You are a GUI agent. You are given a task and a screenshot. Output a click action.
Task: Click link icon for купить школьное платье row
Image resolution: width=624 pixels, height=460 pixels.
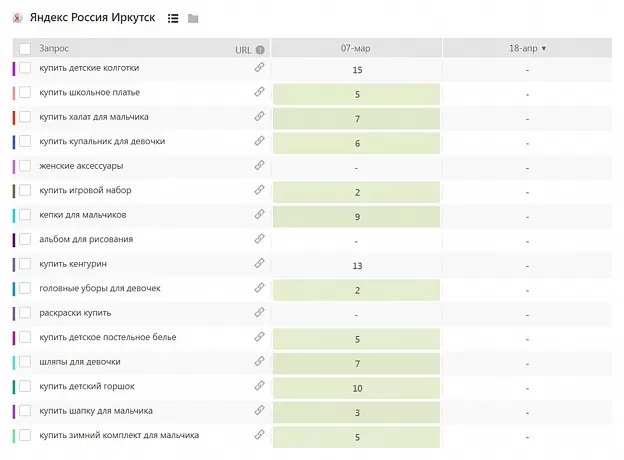point(259,93)
